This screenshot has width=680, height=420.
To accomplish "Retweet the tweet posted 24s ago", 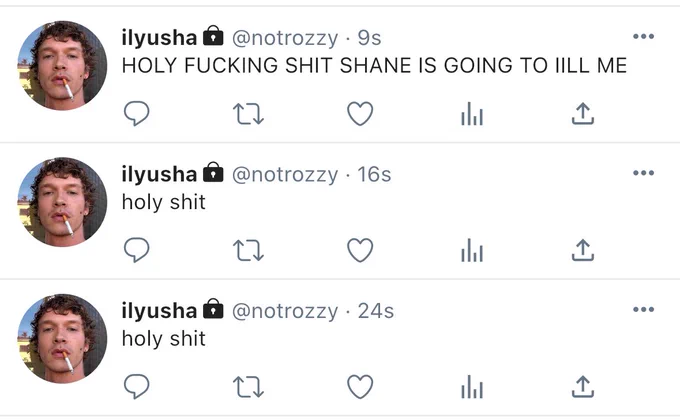I will 248,387.
